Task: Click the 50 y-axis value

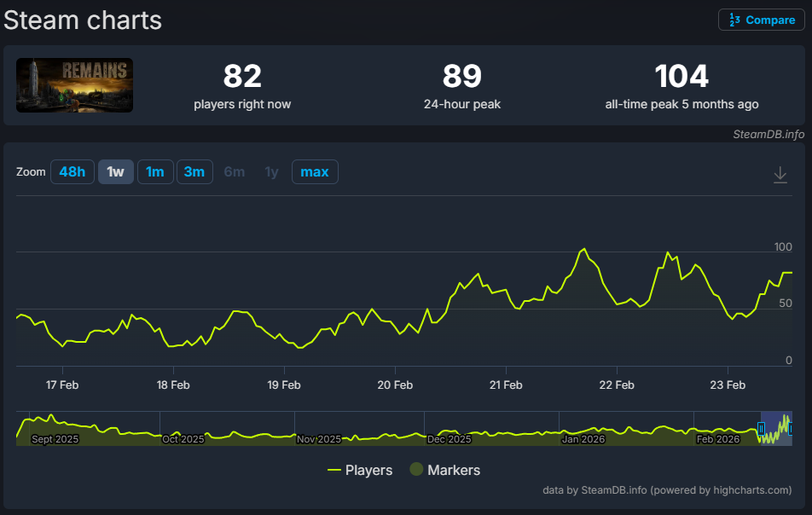Action: coord(786,304)
